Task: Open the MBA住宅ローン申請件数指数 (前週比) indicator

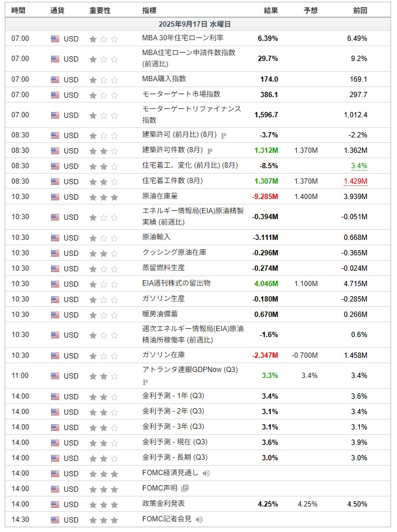Action: [188, 58]
